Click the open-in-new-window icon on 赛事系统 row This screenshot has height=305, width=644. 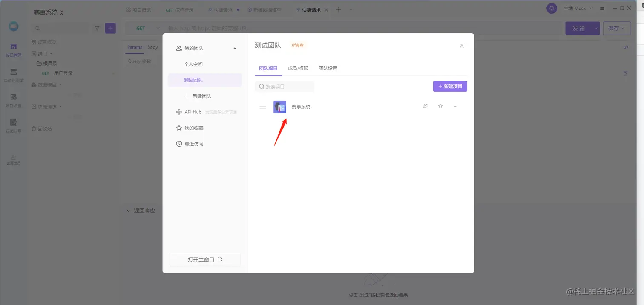coord(425,106)
